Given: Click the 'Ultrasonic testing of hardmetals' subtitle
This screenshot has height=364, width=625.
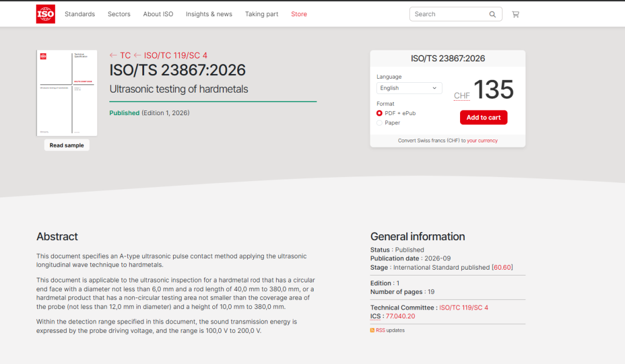Looking at the screenshot, I should click(x=179, y=89).
